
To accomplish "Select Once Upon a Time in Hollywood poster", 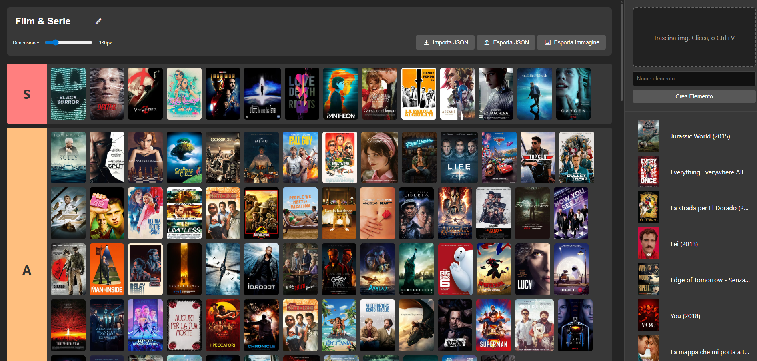I will pyautogui.click(x=339, y=157).
